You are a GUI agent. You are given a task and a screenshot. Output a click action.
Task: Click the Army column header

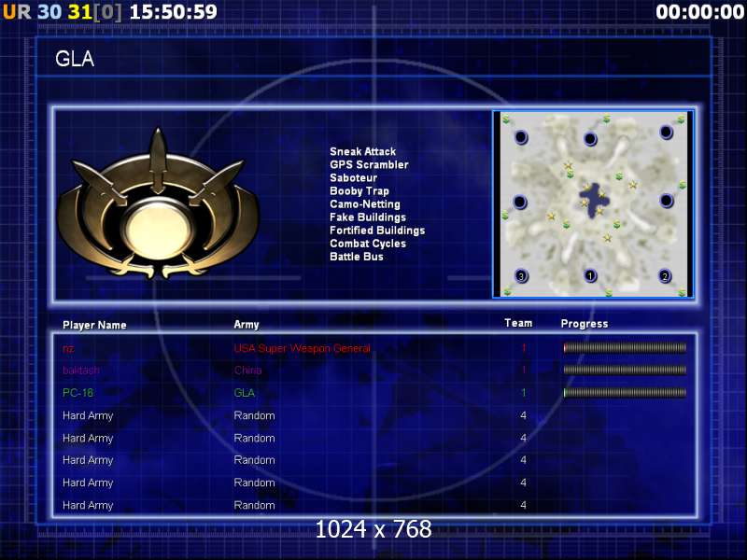coord(247,325)
